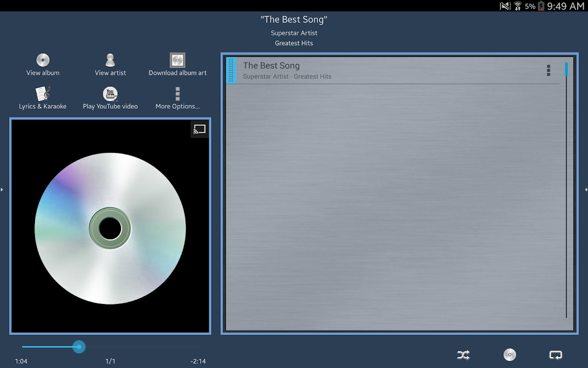Select The Best Song in the playlist
Screen dimensions: 588x368
click(393, 70)
